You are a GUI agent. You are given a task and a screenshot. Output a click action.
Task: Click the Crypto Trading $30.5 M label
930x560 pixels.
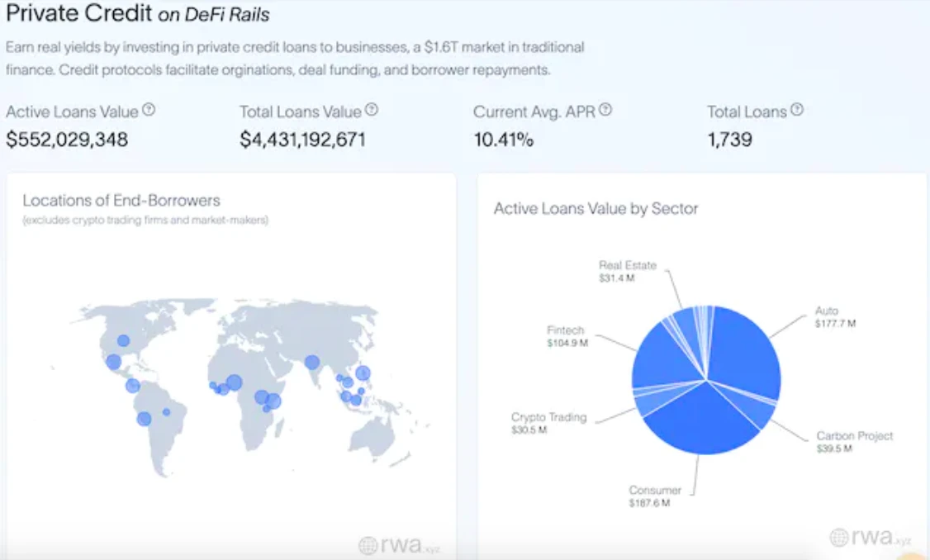pos(548,423)
